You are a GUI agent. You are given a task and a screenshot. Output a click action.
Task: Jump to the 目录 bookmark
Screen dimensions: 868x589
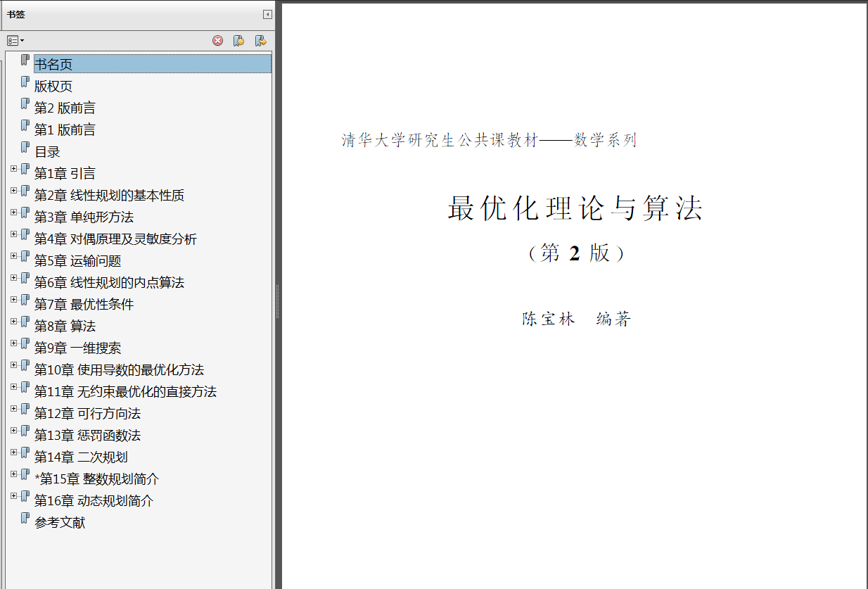click(48, 152)
